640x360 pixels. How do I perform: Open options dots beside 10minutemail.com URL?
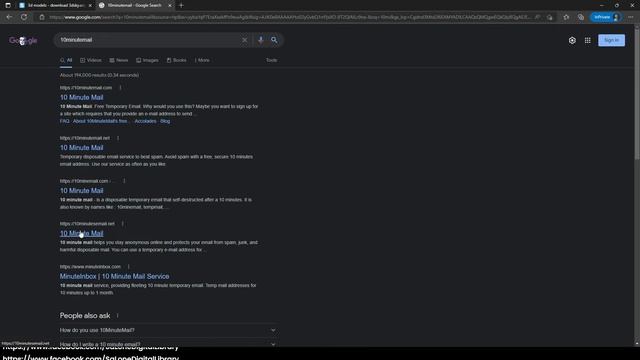coord(120,88)
